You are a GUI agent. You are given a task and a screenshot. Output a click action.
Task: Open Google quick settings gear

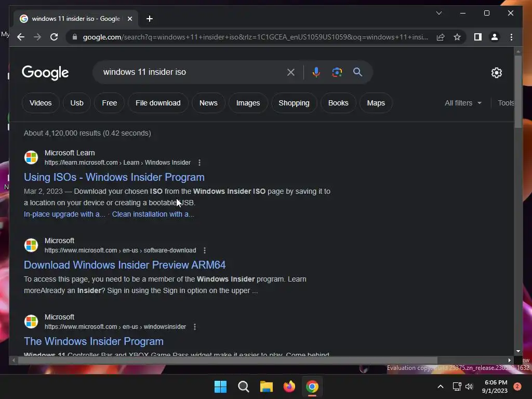[x=496, y=72]
